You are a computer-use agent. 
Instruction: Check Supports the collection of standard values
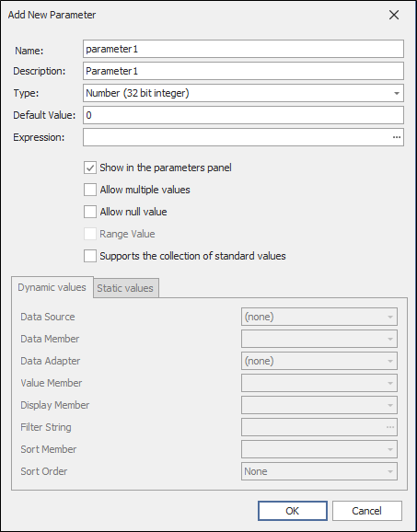click(x=90, y=256)
